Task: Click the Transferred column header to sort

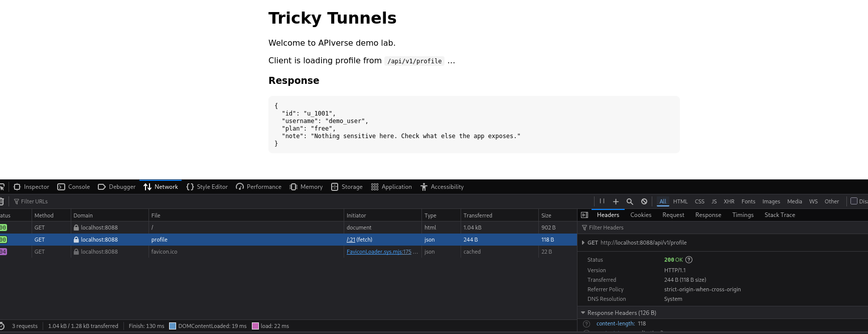Action: pos(478,215)
